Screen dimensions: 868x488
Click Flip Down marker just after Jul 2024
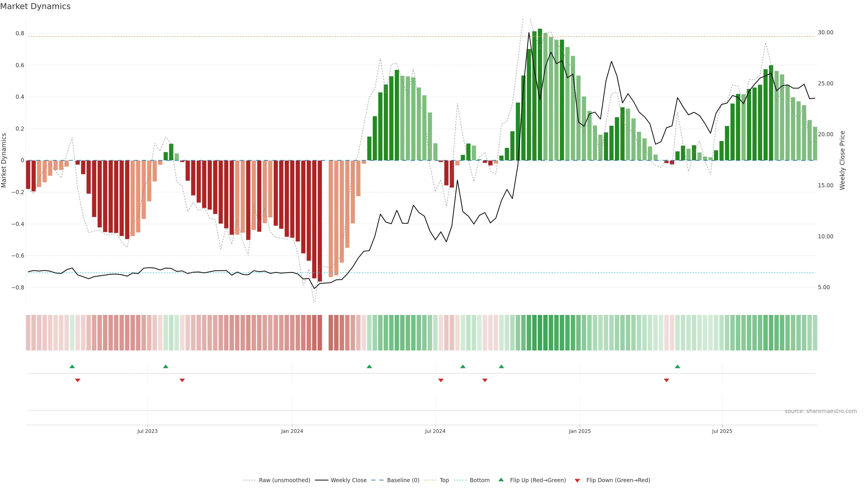[x=441, y=380]
